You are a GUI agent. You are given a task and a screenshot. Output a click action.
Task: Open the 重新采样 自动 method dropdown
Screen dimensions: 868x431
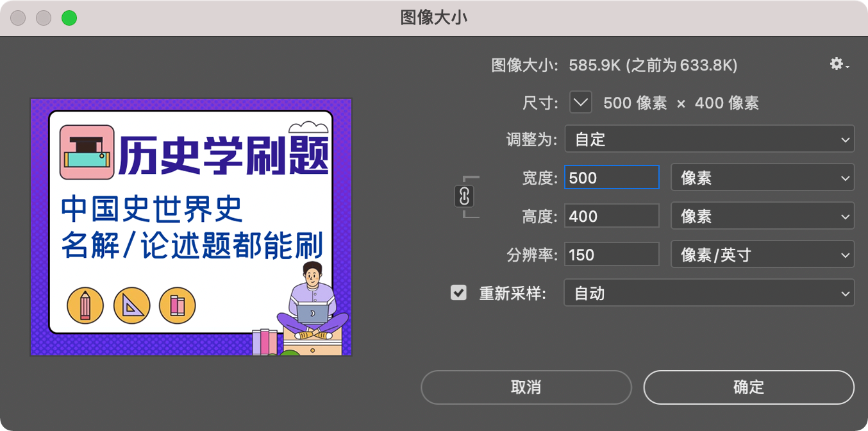(x=710, y=293)
